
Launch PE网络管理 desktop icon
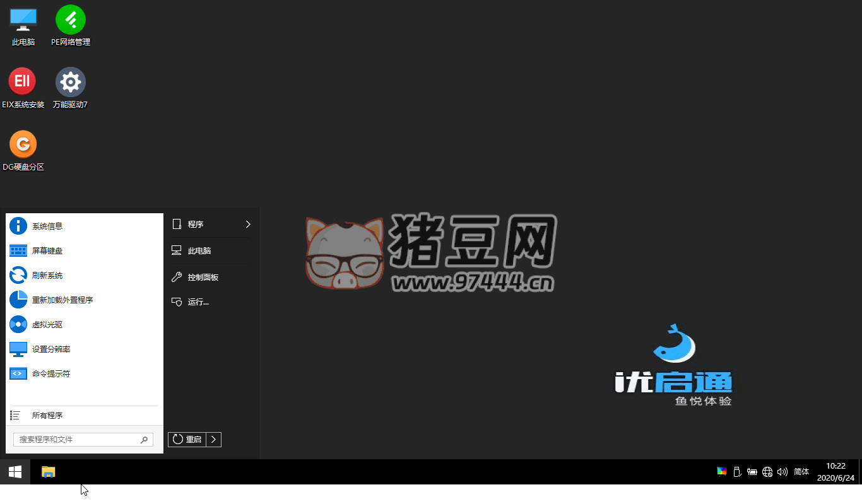pos(71,26)
